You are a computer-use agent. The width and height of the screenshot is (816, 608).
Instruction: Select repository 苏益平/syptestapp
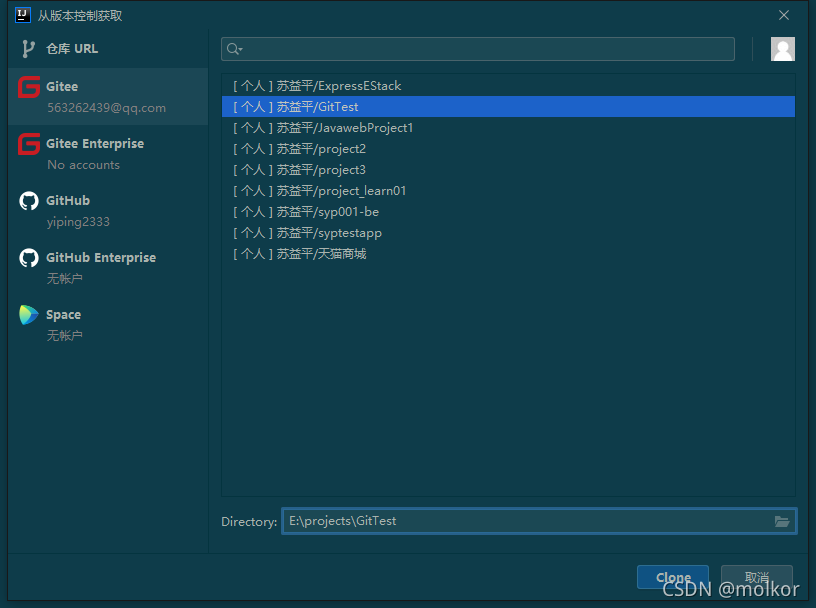point(508,233)
